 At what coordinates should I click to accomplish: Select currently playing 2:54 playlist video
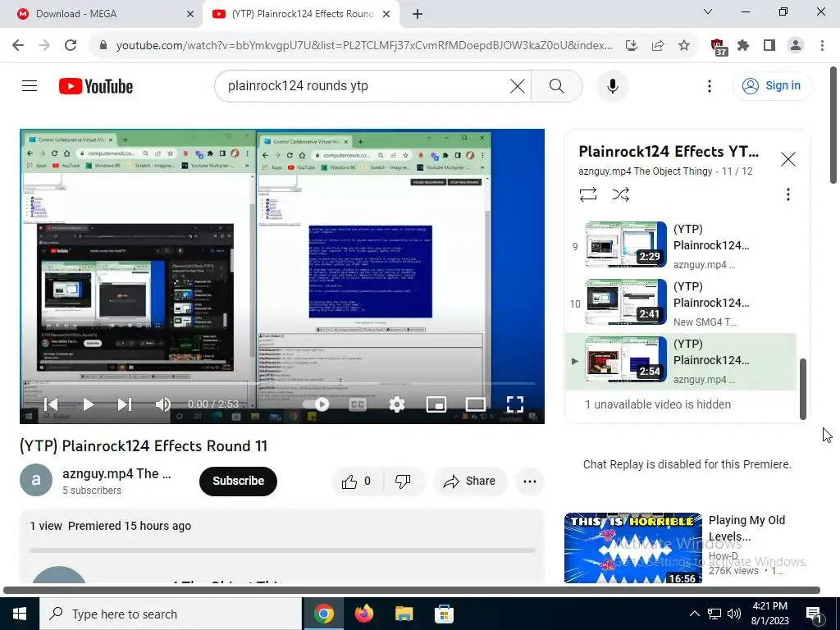point(681,362)
